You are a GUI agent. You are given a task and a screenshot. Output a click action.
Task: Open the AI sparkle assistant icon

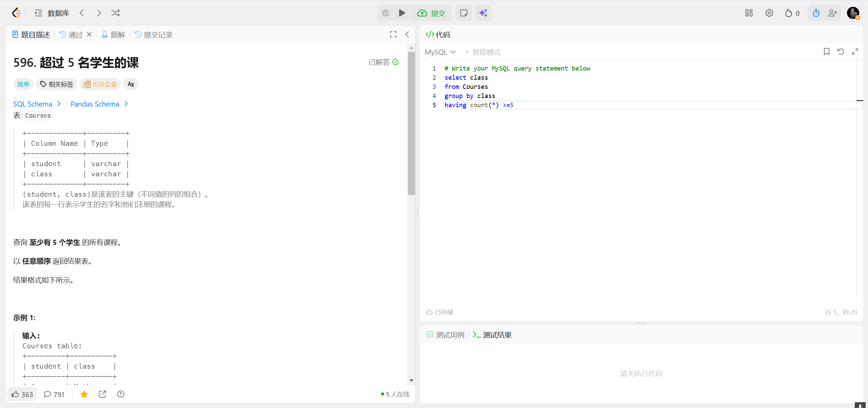(483, 13)
